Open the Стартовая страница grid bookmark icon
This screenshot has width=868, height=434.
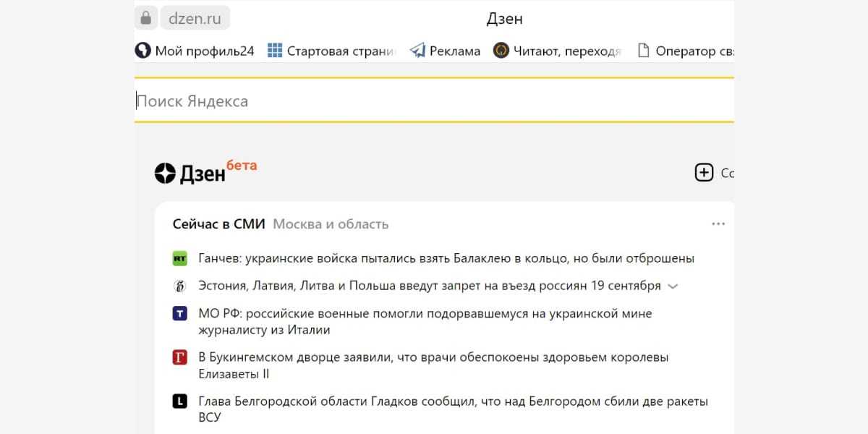coord(275,51)
